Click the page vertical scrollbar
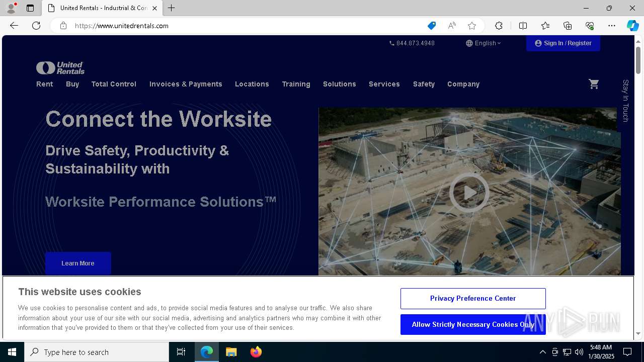 pyautogui.click(x=638, y=60)
